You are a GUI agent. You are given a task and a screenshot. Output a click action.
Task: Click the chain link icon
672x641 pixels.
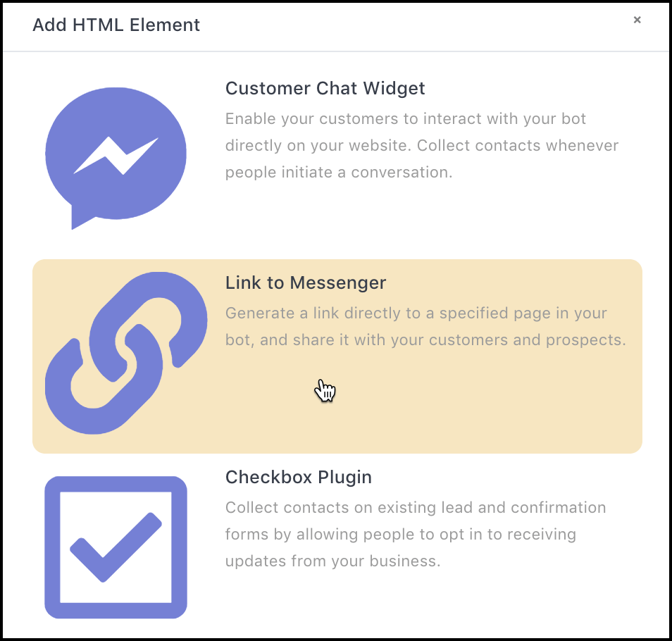point(126,353)
